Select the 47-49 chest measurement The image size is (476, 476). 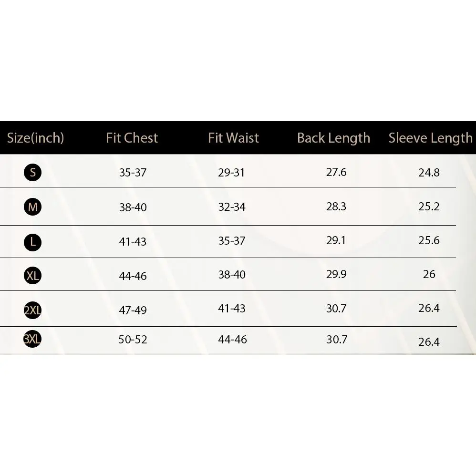tap(133, 310)
